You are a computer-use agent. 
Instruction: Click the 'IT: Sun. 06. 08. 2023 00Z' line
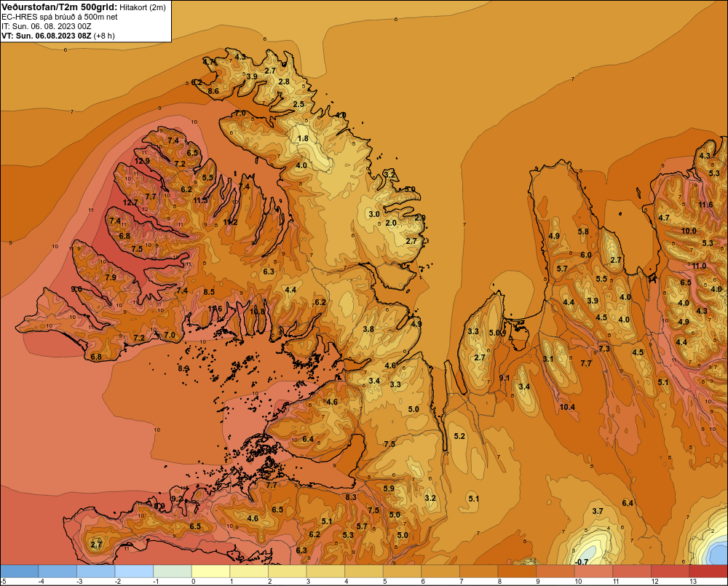[47, 26]
